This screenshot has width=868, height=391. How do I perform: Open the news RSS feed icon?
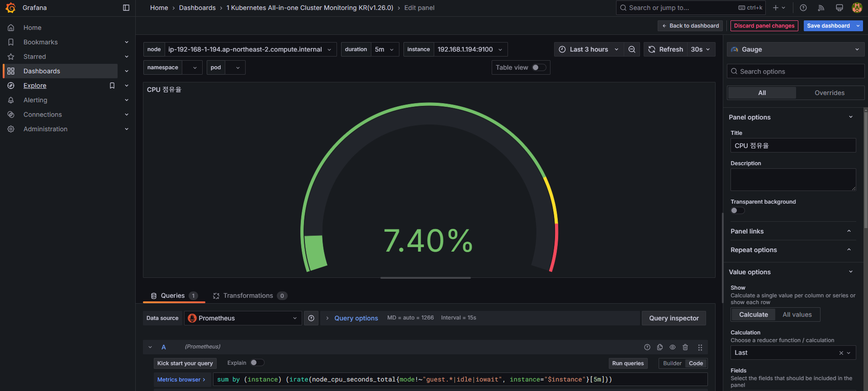click(821, 8)
